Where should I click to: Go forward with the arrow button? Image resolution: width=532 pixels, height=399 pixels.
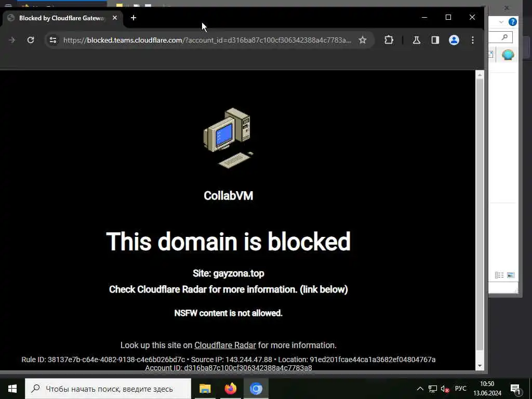[x=12, y=40]
